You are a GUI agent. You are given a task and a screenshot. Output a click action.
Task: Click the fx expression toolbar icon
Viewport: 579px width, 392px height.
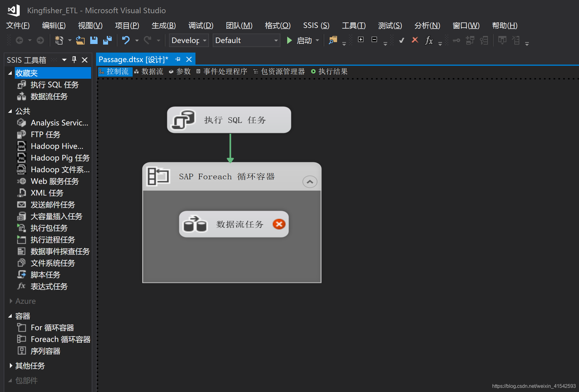429,40
